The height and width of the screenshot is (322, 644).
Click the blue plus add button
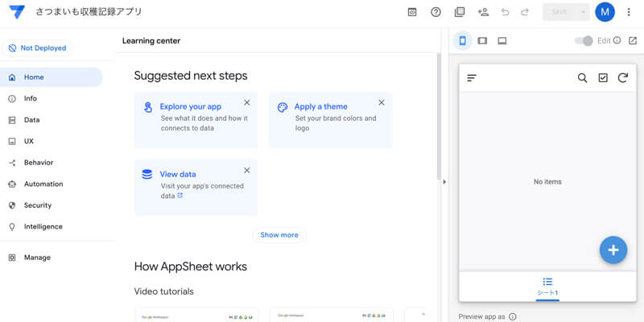[613, 250]
